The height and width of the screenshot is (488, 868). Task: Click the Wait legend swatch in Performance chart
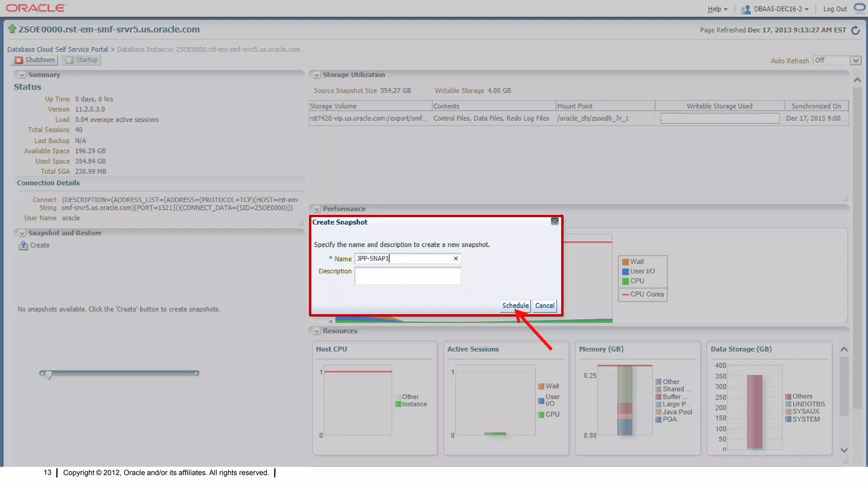tap(625, 262)
